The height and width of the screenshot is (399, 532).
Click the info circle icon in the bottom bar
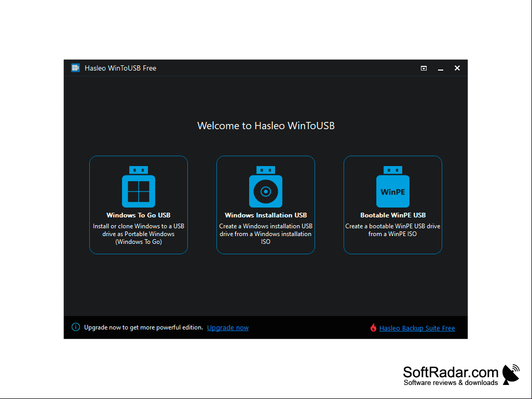[76, 327]
